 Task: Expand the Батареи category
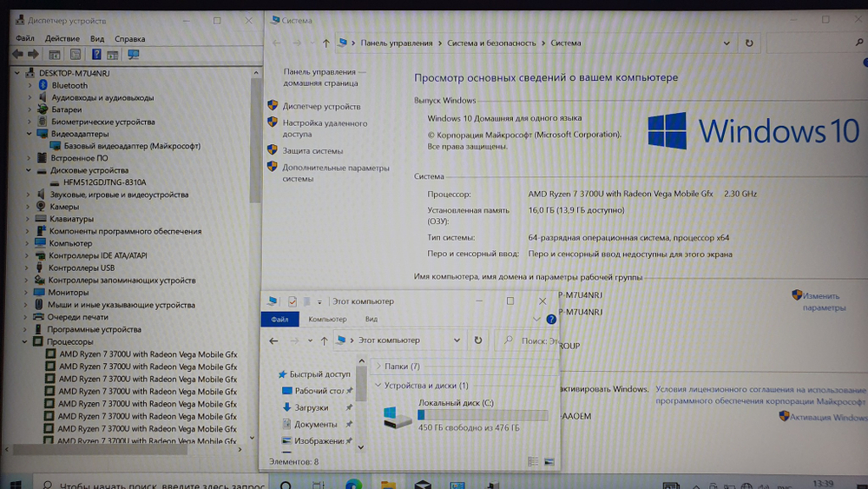30,109
